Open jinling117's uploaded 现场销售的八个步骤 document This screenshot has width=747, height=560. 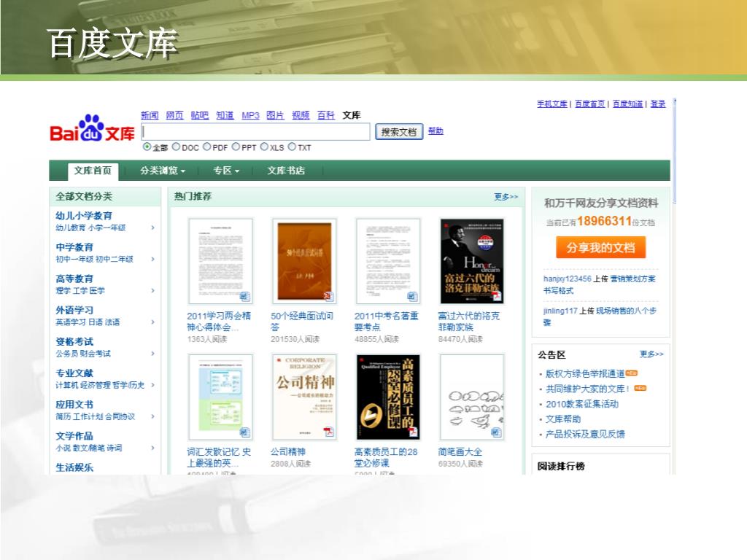(x=600, y=316)
